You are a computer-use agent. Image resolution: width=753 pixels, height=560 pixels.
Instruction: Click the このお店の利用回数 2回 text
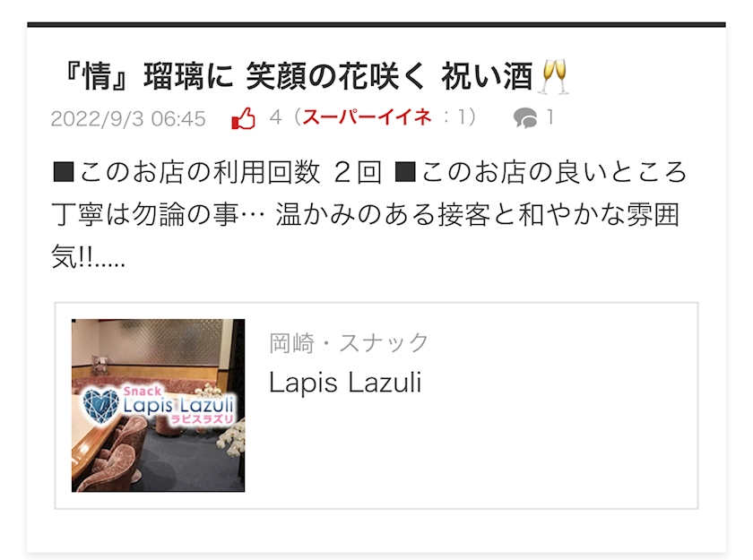tap(217, 172)
